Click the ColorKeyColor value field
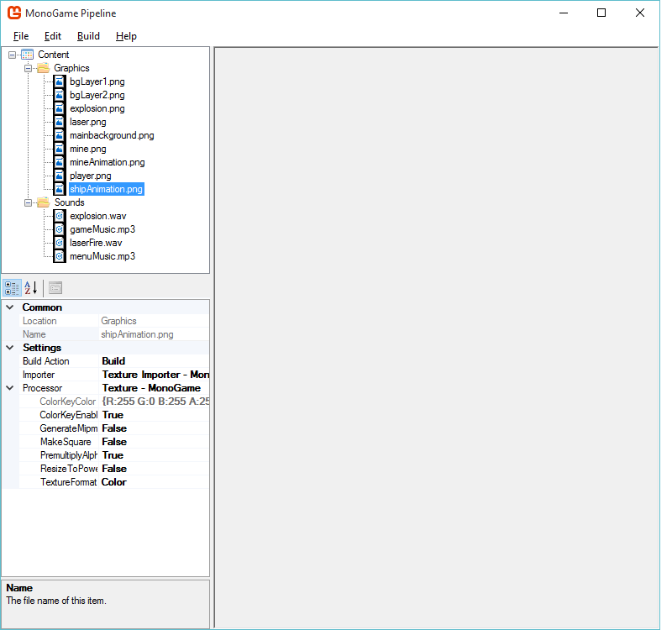672x630 pixels. pyautogui.click(x=155, y=401)
